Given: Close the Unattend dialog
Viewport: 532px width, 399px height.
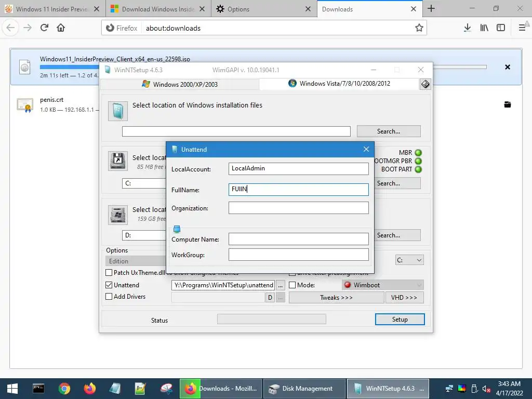Looking at the screenshot, I should pos(366,149).
